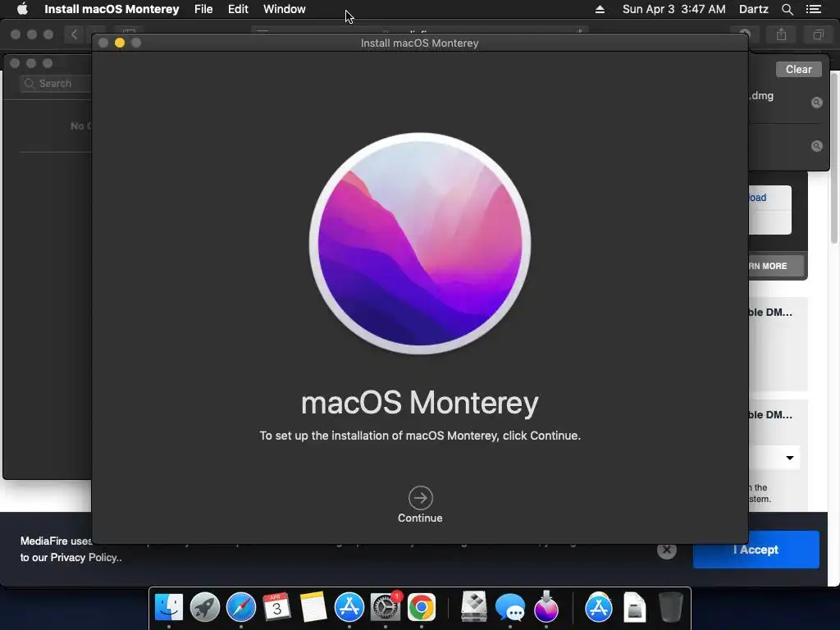The width and height of the screenshot is (840, 630).
Task: Open the Applications folder stack in the Dock
Action: (x=598, y=607)
